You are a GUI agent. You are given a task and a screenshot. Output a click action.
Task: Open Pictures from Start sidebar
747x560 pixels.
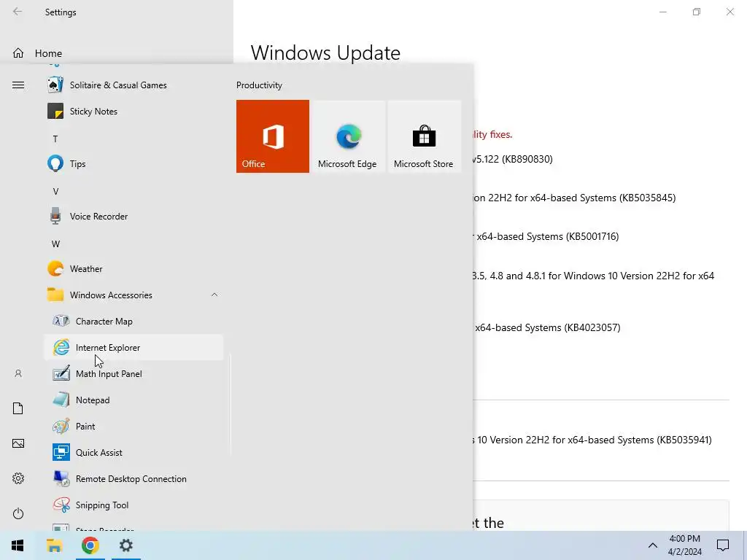point(18,443)
